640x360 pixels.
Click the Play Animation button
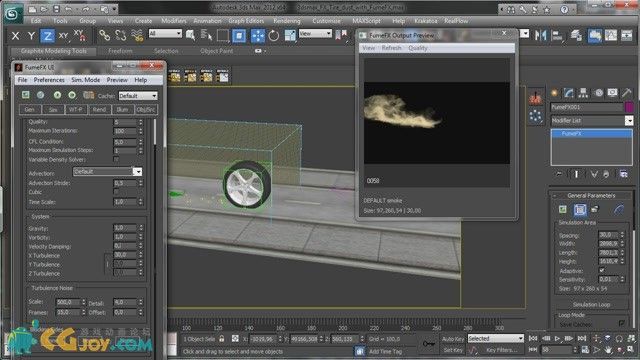point(557,338)
